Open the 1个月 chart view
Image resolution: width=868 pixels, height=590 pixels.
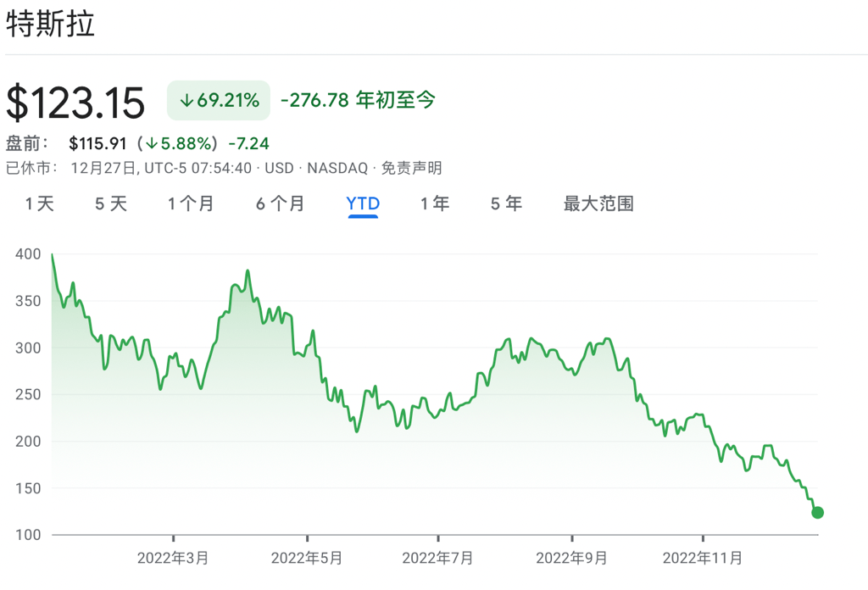click(x=192, y=203)
